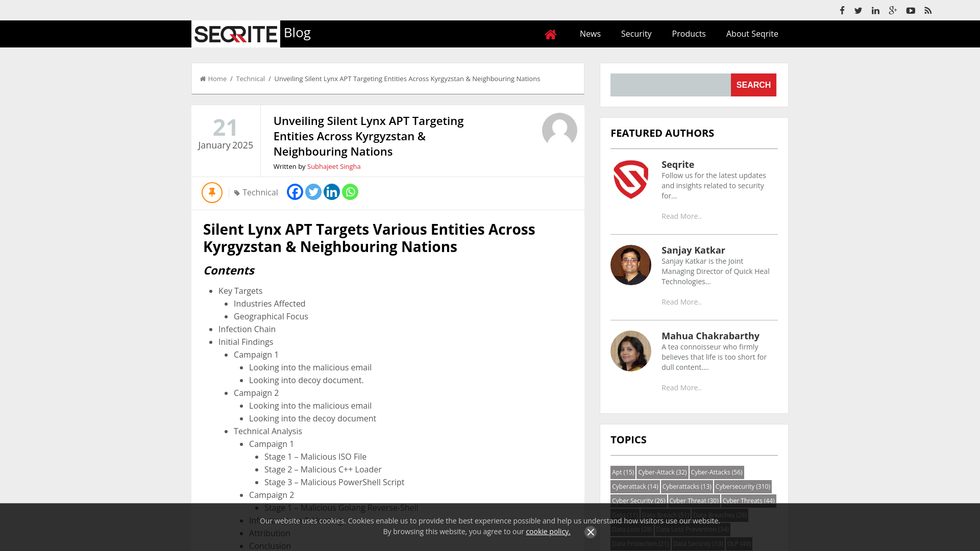Click the WhatsApp share icon
Screen dimensions: 980x551
351,192
